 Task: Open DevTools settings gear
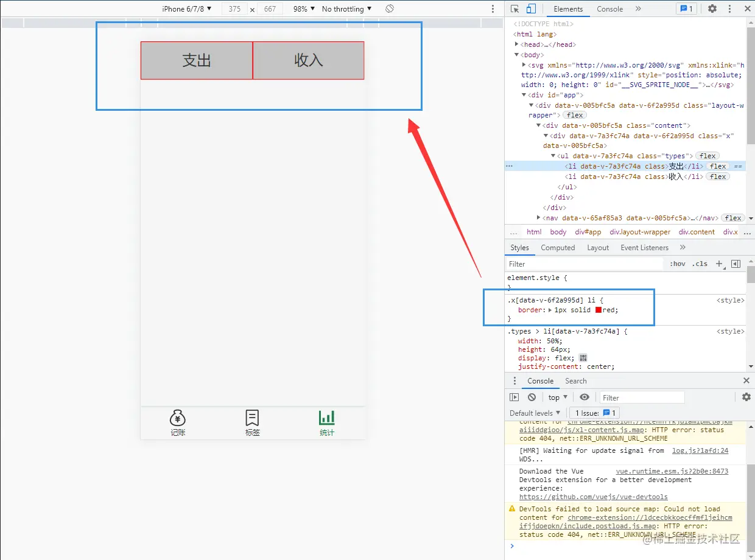click(712, 9)
